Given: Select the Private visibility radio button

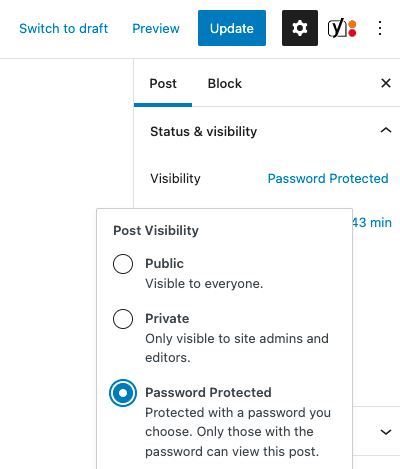Looking at the screenshot, I should click(123, 319).
